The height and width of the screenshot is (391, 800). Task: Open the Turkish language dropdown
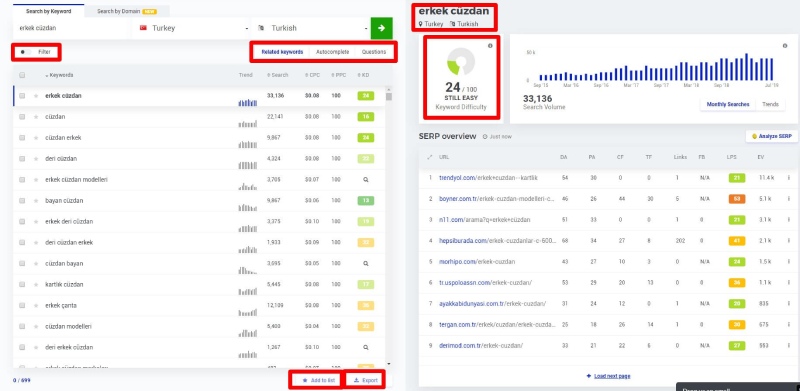[311, 28]
